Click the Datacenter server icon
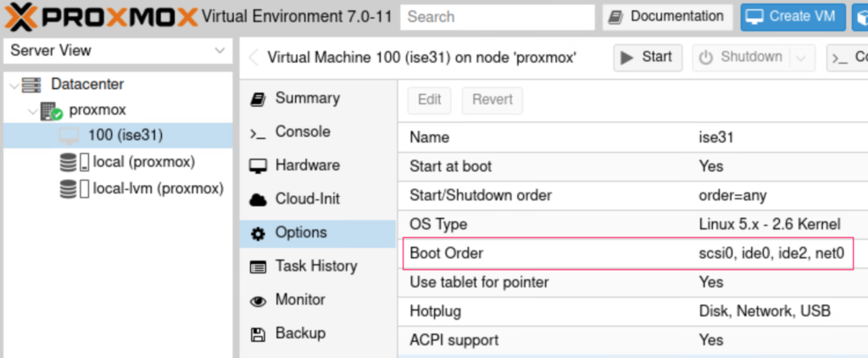This screenshot has height=358, width=868. coord(31,85)
